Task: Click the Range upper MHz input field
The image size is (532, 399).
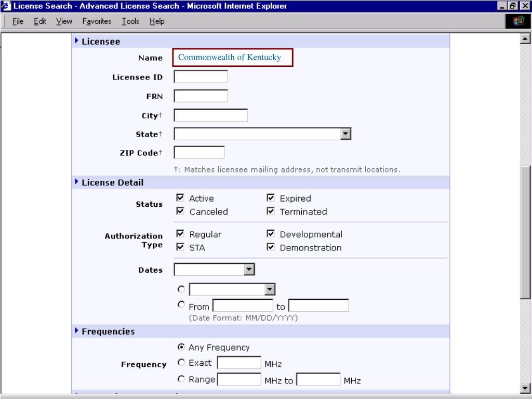Action: pyautogui.click(x=318, y=379)
